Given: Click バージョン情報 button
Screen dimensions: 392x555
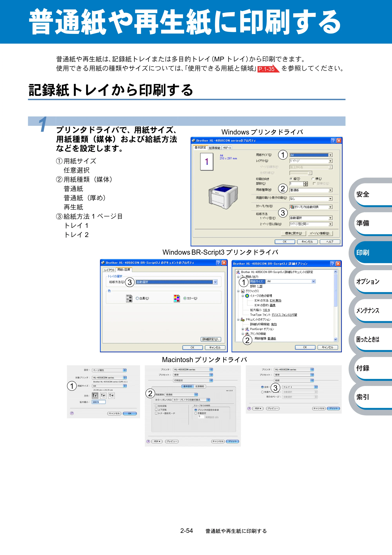Looking at the screenshot, I should [320, 233].
